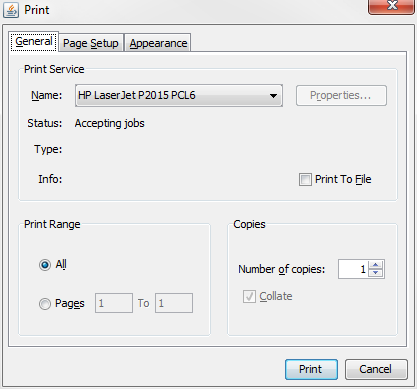Increase copies with the up spinner arrow

tap(376, 265)
